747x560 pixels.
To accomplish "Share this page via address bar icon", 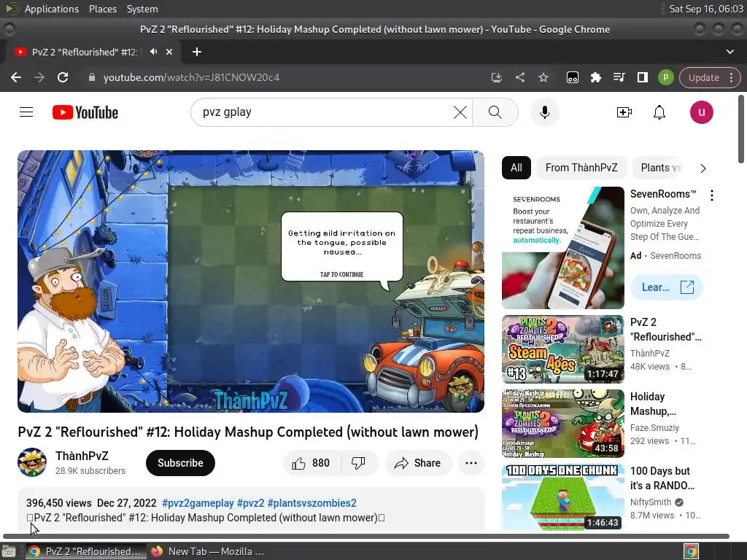I will click(519, 77).
